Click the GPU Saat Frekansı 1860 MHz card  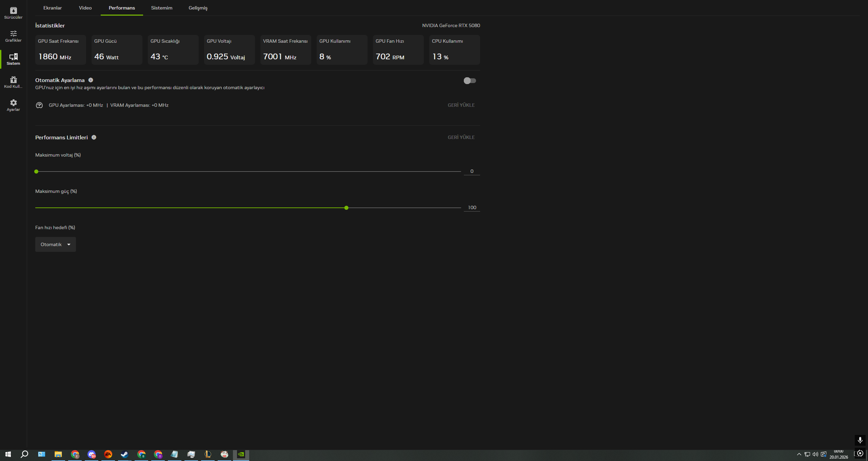(61, 50)
